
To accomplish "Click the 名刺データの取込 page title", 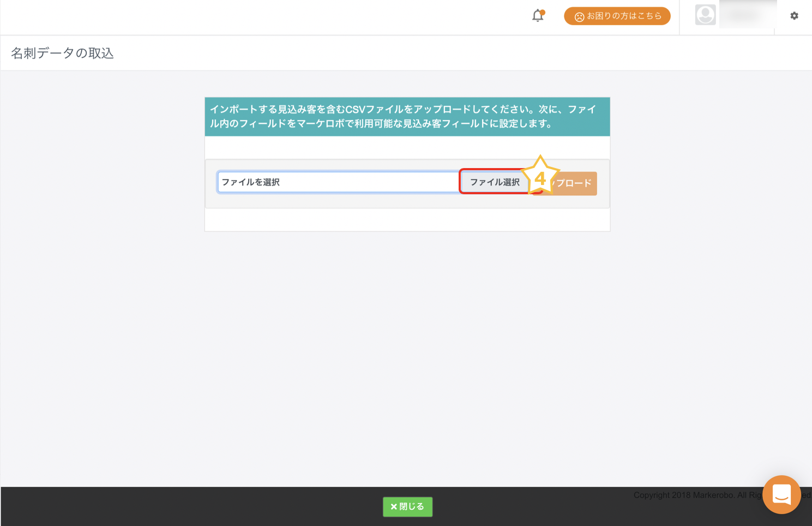I will click(x=62, y=53).
